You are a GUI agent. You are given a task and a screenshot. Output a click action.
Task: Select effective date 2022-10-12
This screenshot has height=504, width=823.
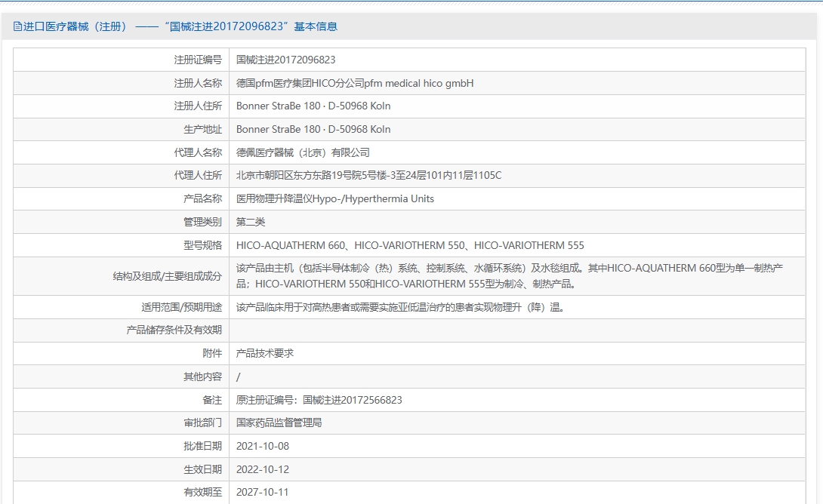[x=263, y=469]
